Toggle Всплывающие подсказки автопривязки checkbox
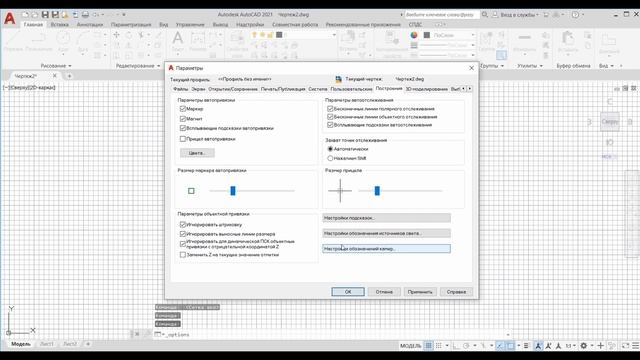This screenshot has height=360, width=640. coord(183,128)
